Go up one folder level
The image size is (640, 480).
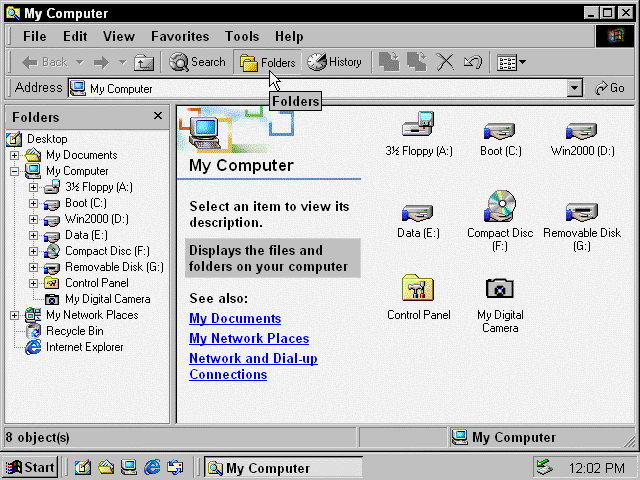(144, 62)
